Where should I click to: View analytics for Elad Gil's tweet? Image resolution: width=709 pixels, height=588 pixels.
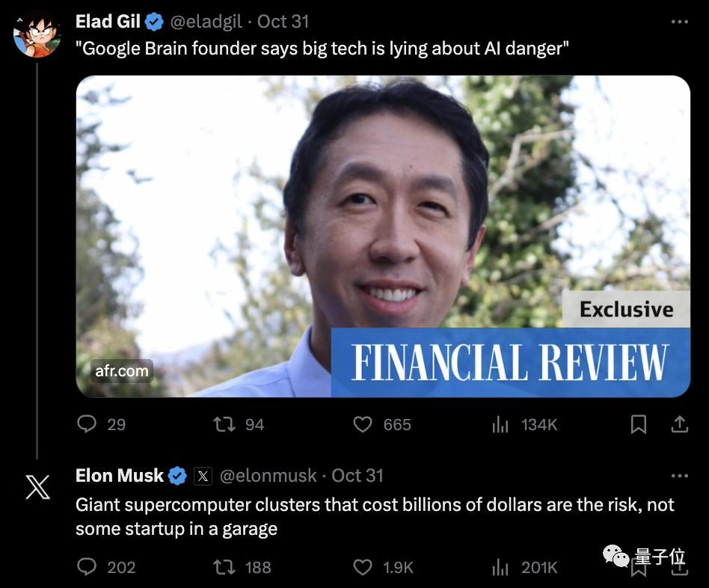coord(500,424)
